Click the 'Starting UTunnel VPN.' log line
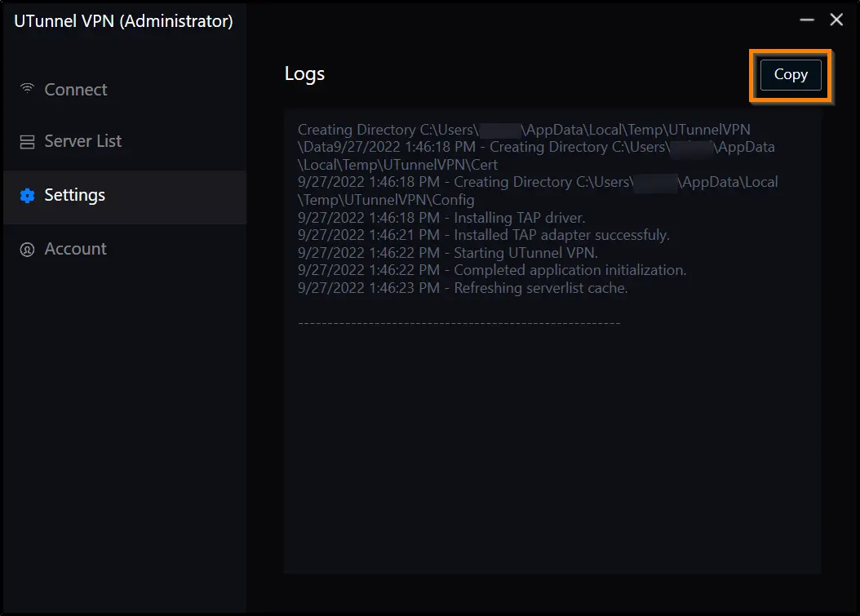The image size is (860, 616). pyautogui.click(x=448, y=253)
